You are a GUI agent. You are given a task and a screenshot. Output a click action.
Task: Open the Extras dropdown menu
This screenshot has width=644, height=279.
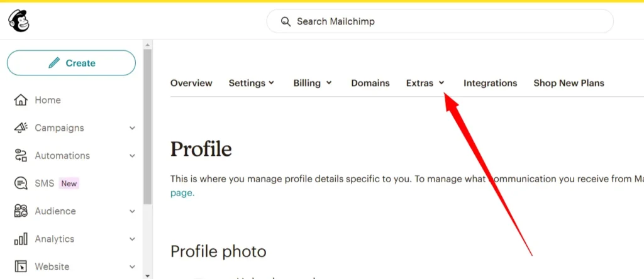[426, 83]
